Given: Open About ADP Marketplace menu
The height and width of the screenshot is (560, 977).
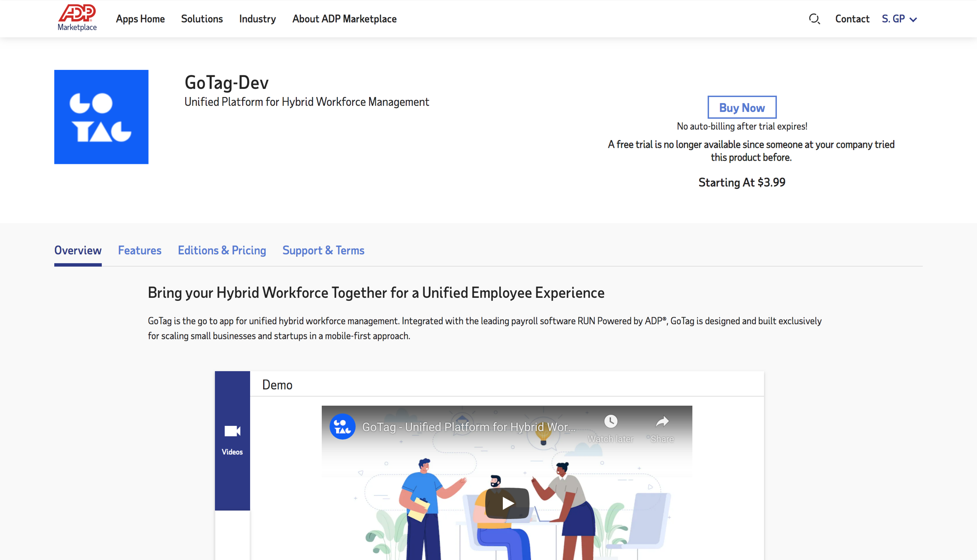Looking at the screenshot, I should [344, 19].
